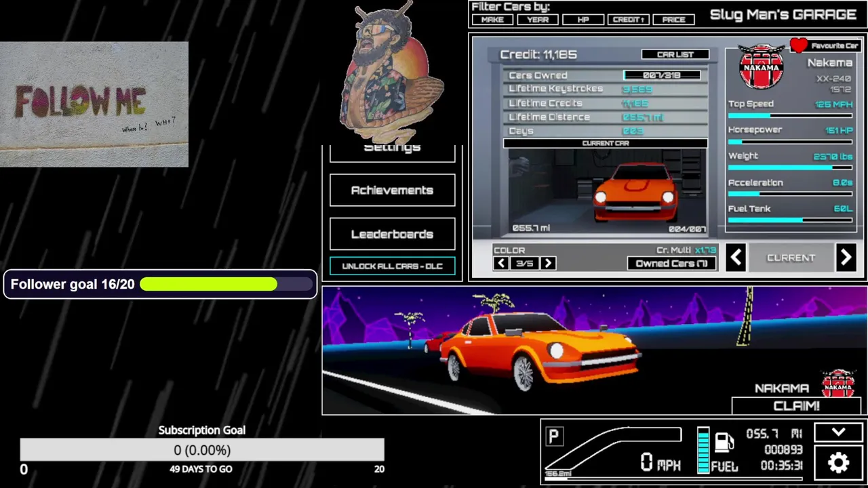Click small Nakama logo above CLAIM
This screenshot has width=868, height=488.
click(839, 384)
